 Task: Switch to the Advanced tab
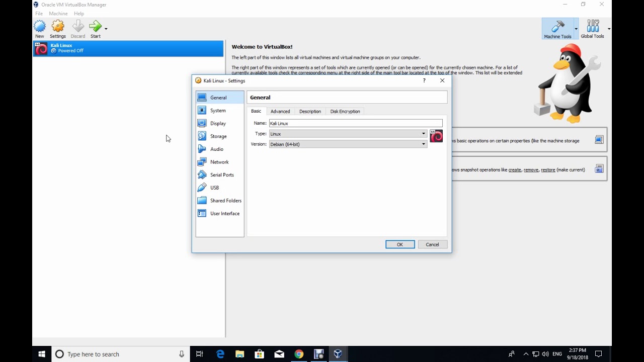click(280, 112)
